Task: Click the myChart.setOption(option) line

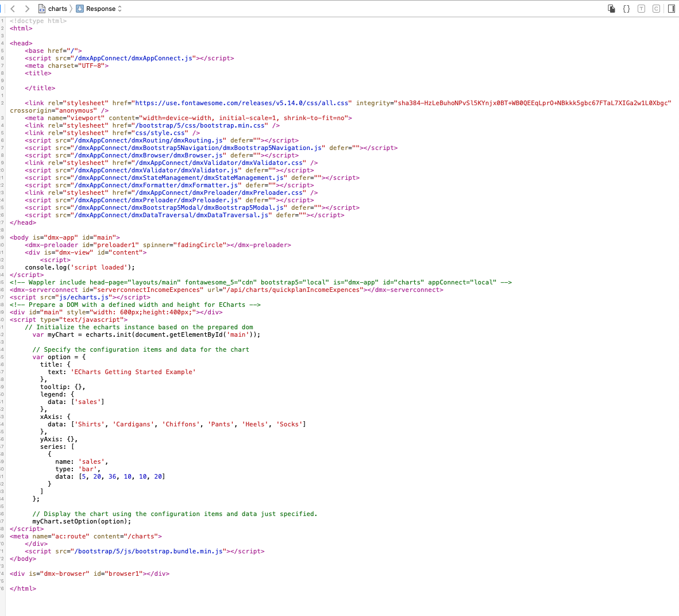Action: (82, 522)
